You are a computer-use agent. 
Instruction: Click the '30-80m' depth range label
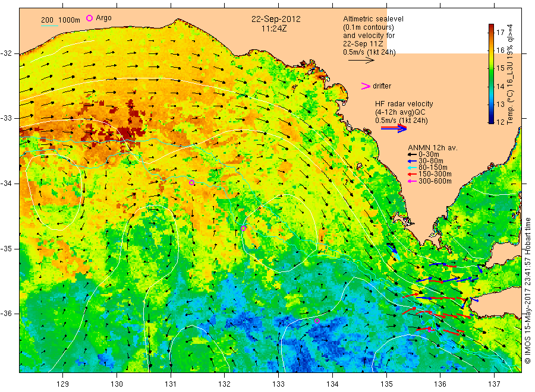pyautogui.click(x=431, y=161)
